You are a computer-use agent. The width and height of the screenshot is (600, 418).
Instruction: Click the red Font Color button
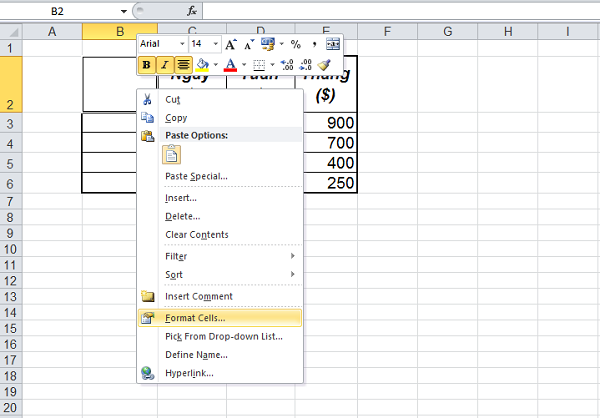pyautogui.click(x=230, y=65)
